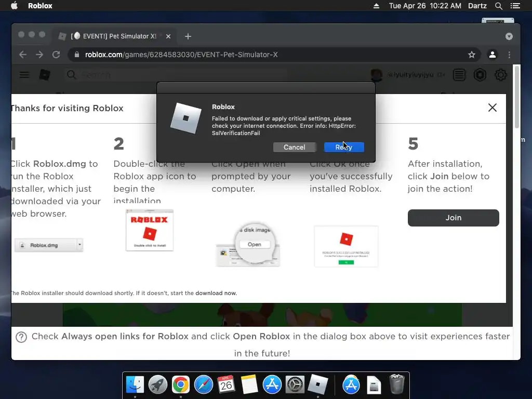Click the 'Thanks for visiting Roblox' heading
The width and height of the screenshot is (532, 399).
pyautogui.click(x=67, y=108)
